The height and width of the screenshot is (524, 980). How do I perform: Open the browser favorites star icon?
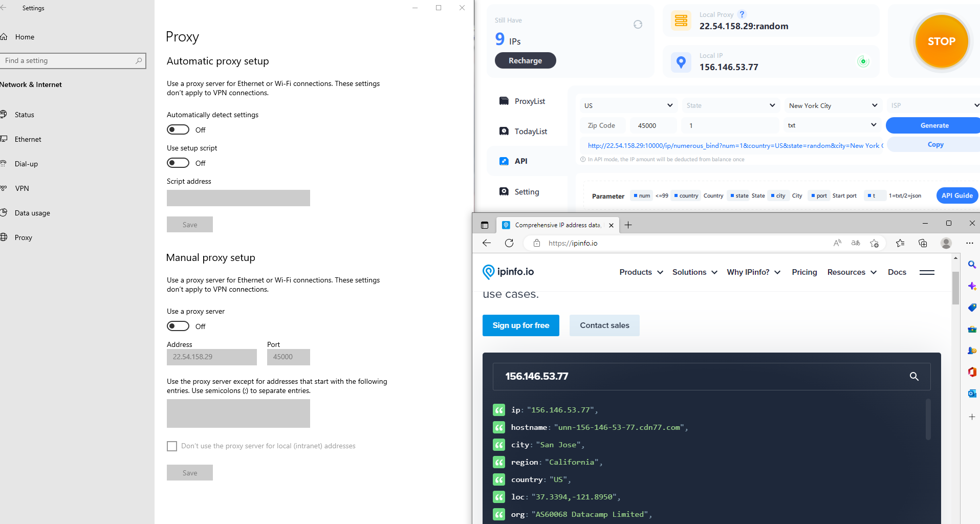click(x=900, y=243)
